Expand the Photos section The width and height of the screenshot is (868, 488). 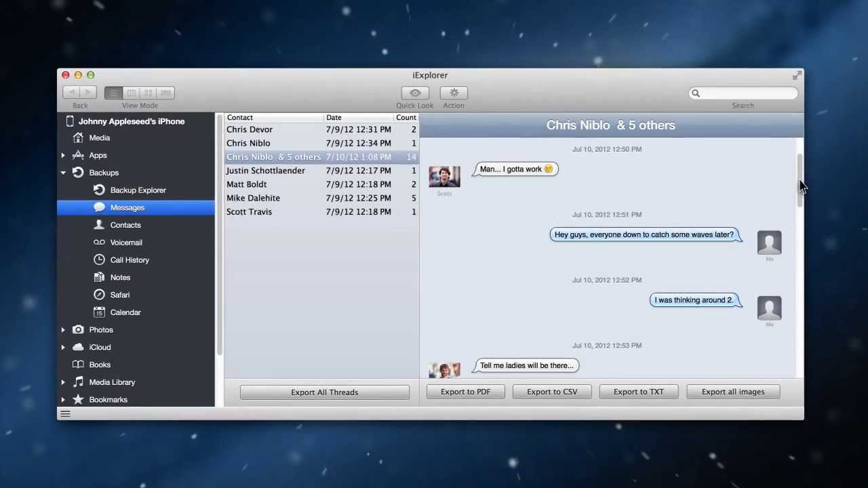click(63, 330)
